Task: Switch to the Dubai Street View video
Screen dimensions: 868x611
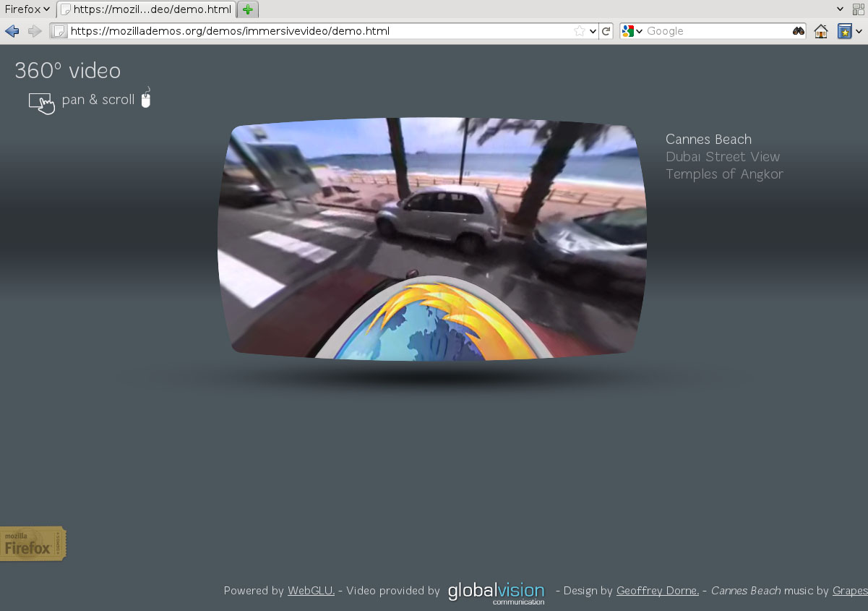Action: click(723, 156)
